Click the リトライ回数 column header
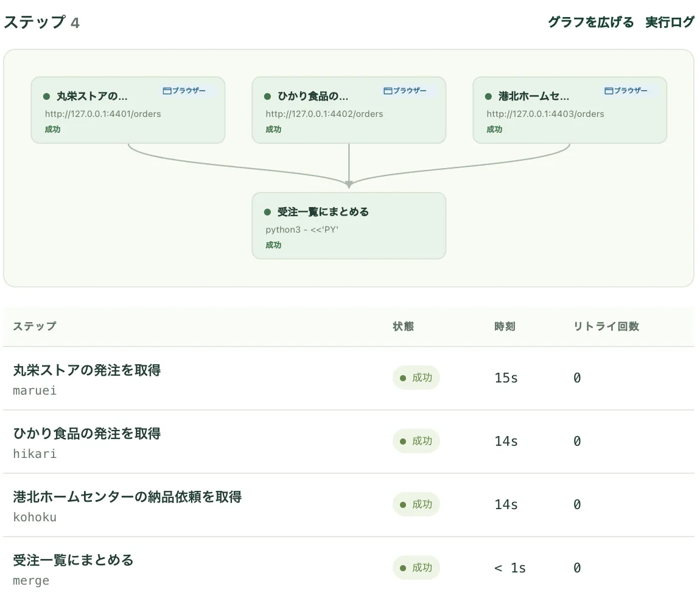Screen dimensions: 700x609 click(x=606, y=326)
